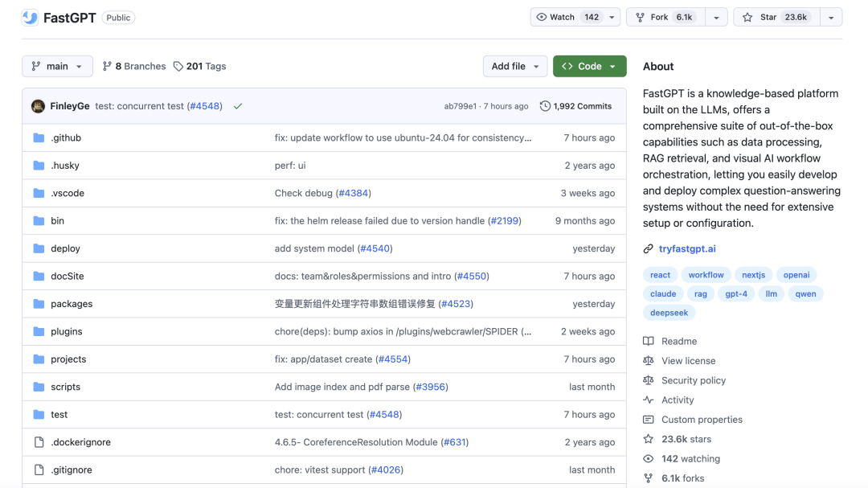
Task: Click the star icon beside 23.6k stars
Action: tap(649, 439)
